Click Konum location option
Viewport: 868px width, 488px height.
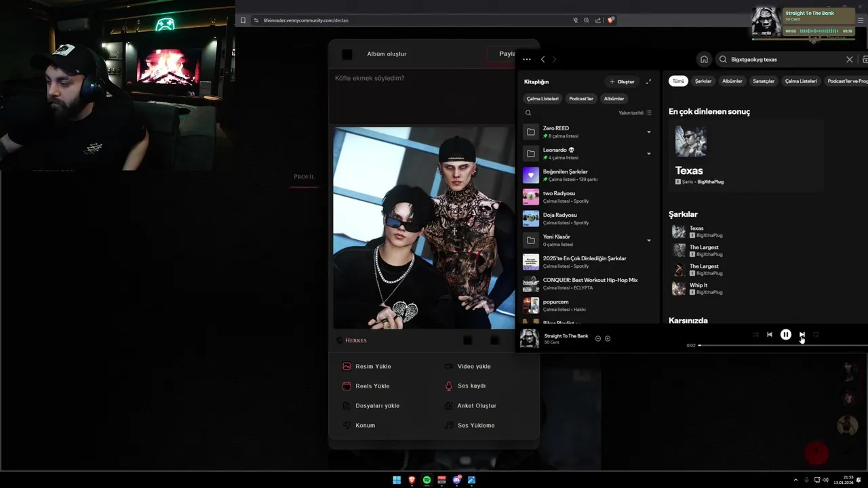[x=359, y=425]
